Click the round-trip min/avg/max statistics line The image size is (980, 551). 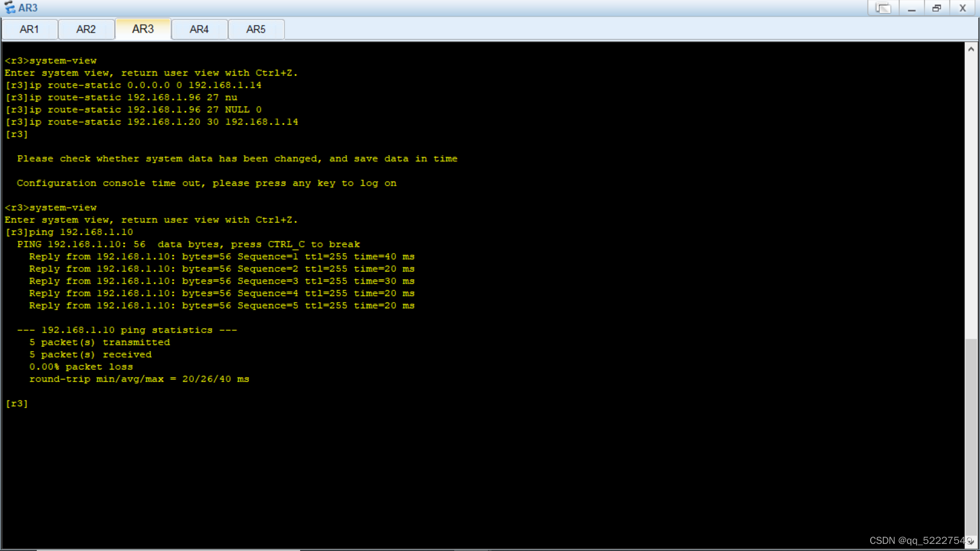tap(139, 379)
